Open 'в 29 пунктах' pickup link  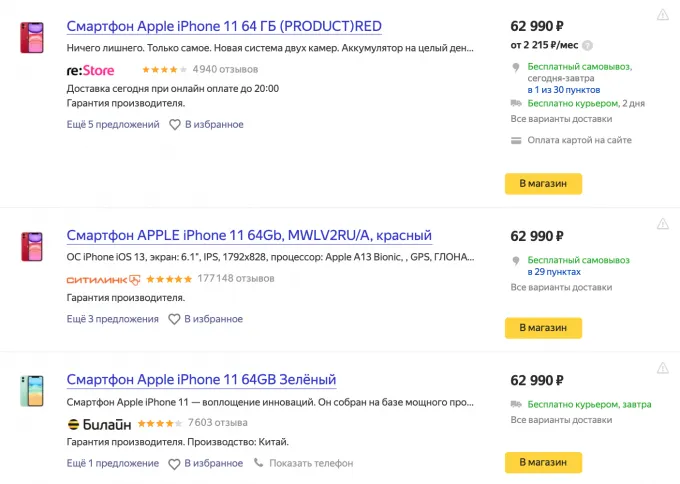point(553,272)
